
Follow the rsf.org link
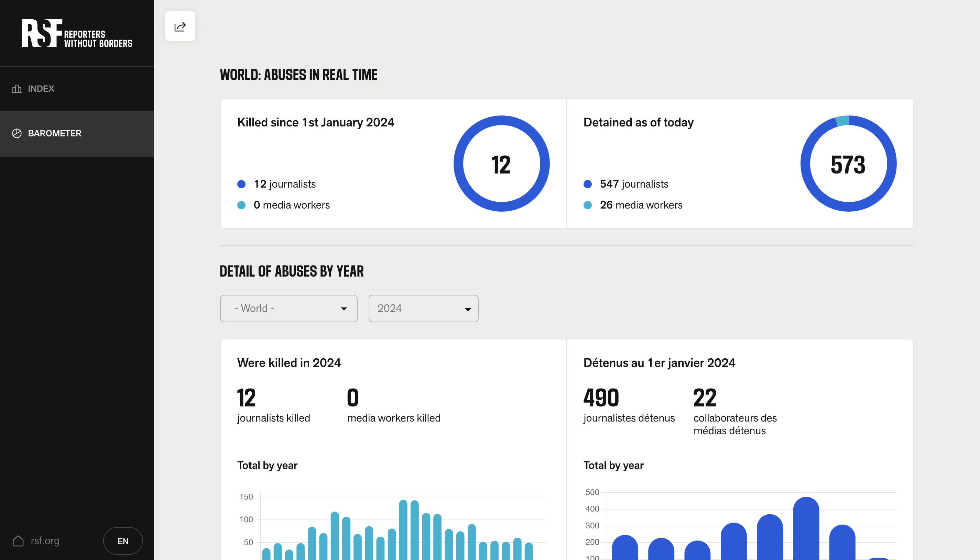click(x=45, y=541)
